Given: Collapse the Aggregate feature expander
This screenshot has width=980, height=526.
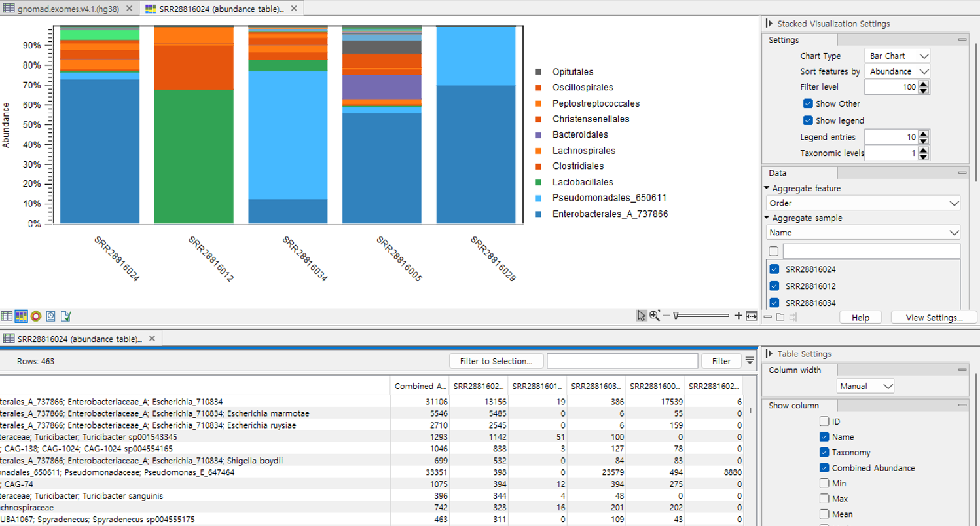Looking at the screenshot, I should coord(767,188).
